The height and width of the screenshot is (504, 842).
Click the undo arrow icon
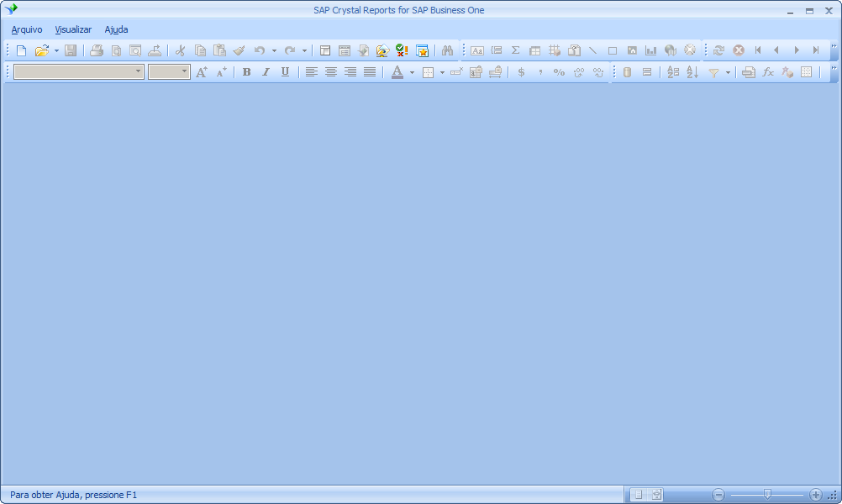click(x=260, y=50)
